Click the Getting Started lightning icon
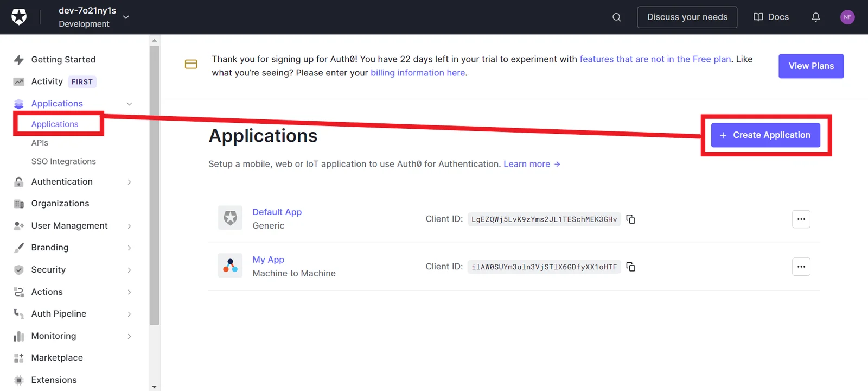The width and height of the screenshot is (868, 391). [19, 60]
